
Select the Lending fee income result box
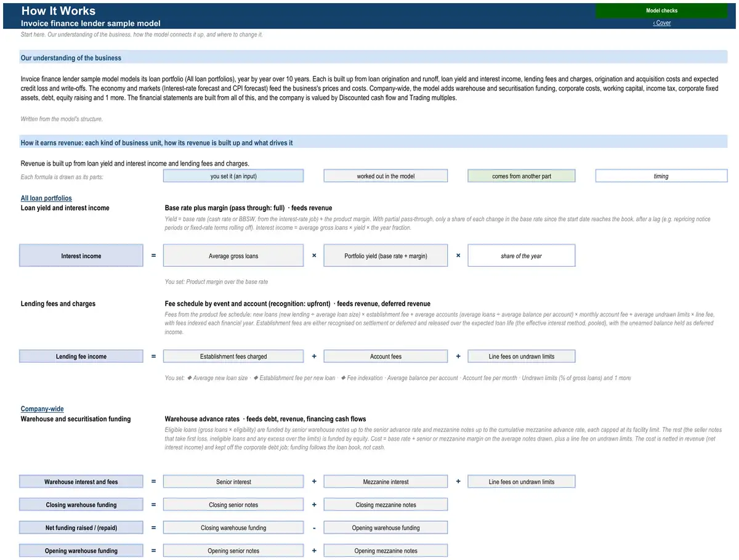pos(81,356)
